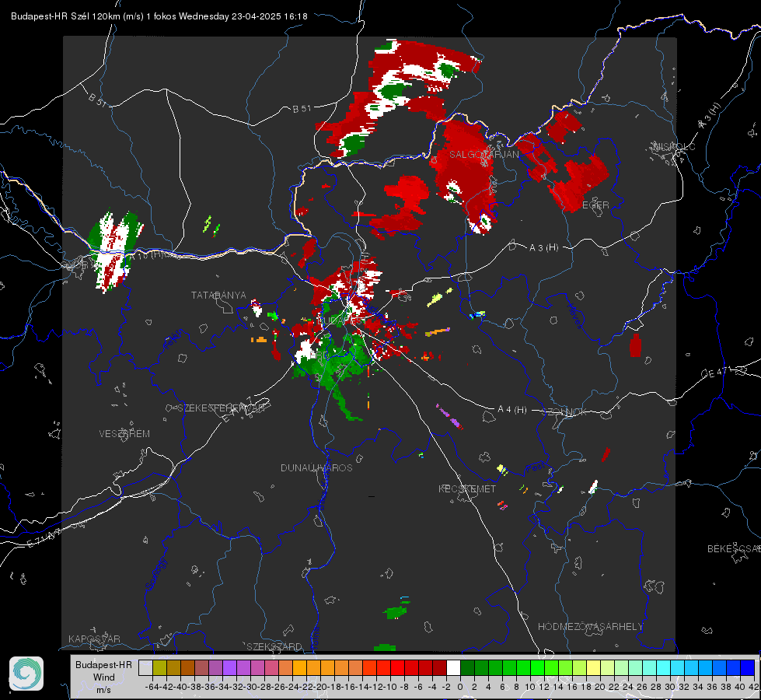Click the Budapest-HR Wind m/s legend title
The image size is (761, 700).
coord(104,677)
